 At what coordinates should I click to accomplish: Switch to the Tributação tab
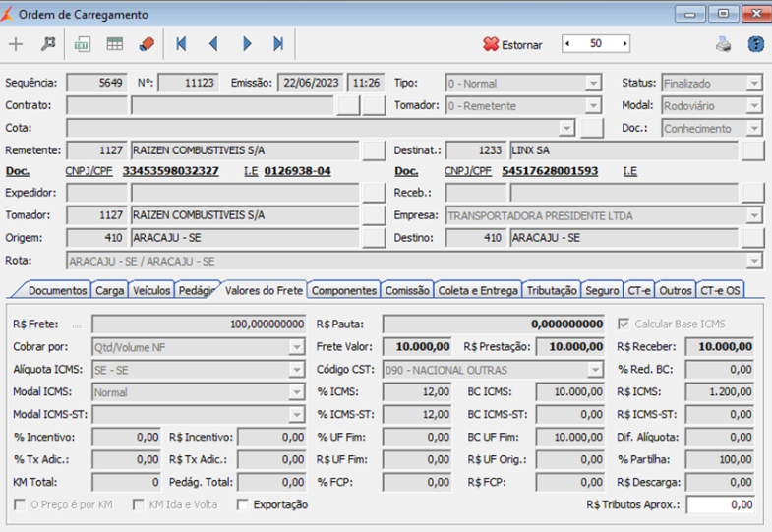[x=552, y=290]
